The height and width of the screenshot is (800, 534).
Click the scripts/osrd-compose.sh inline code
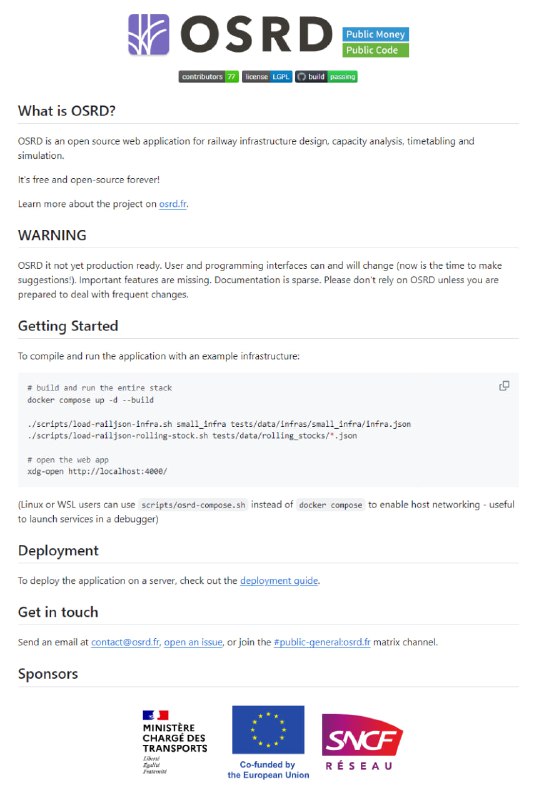pos(193,505)
